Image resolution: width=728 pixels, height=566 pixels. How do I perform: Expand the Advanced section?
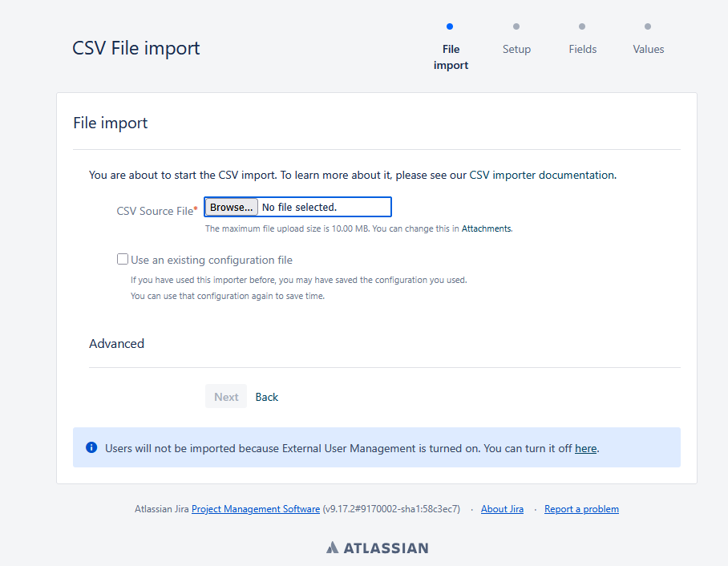116,344
